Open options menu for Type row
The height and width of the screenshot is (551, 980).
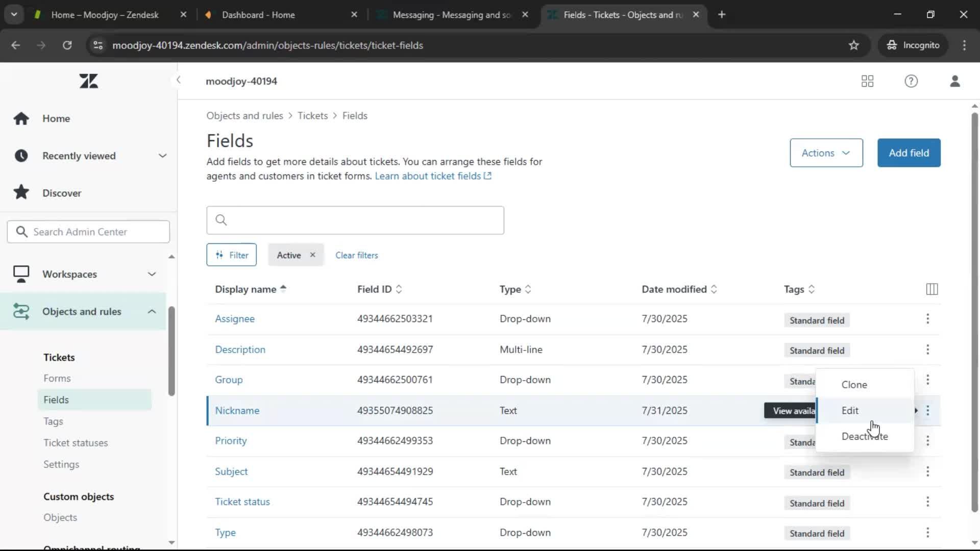tap(927, 533)
